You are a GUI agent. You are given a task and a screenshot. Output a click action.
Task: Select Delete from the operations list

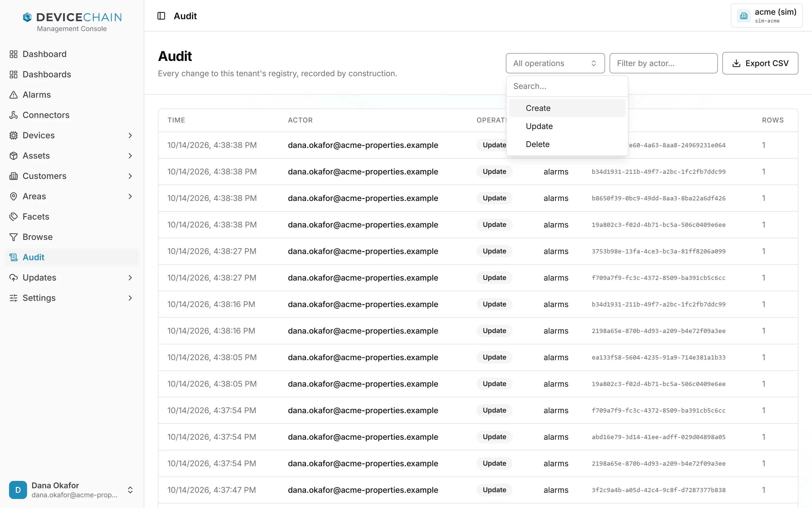[x=567, y=144]
